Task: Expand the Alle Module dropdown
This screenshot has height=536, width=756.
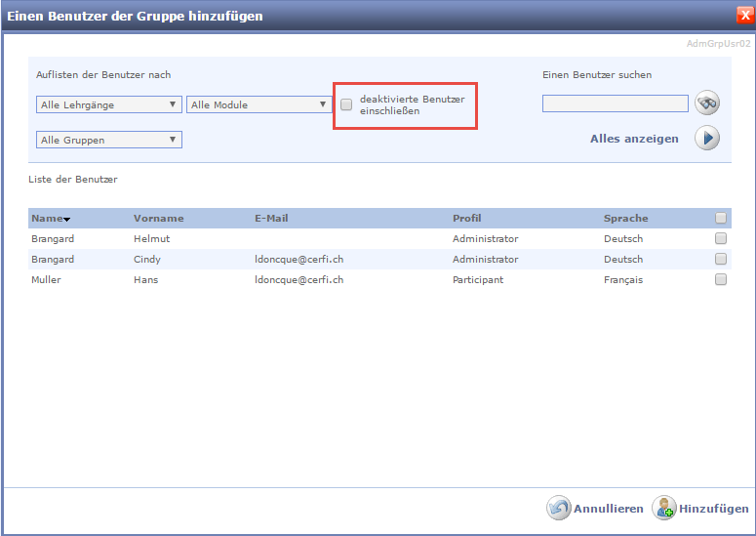Action: [x=259, y=104]
